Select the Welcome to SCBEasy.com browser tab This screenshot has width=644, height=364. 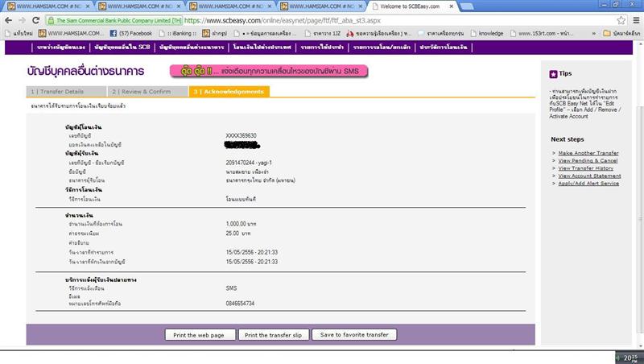412,6
